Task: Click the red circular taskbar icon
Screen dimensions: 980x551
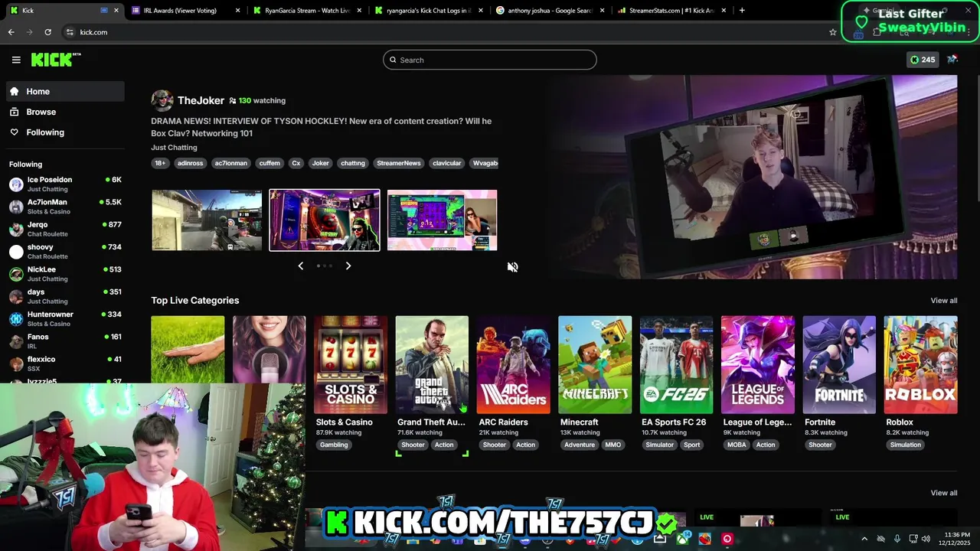Action: (x=727, y=539)
